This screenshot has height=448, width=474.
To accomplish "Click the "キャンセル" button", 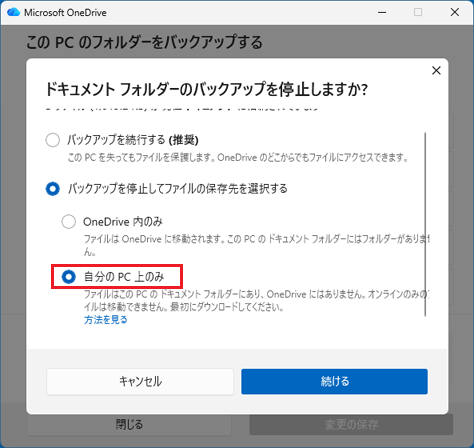I will tap(140, 382).
